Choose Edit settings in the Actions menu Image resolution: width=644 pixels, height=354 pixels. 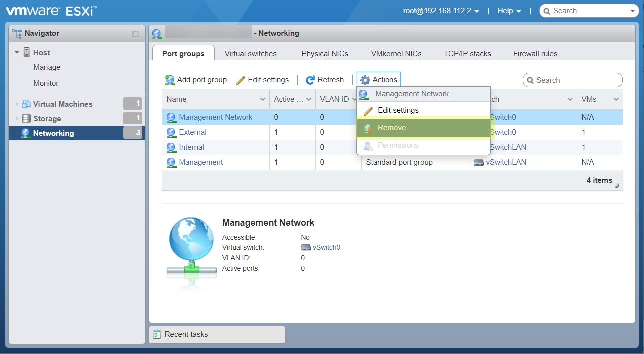[x=423, y=110]
